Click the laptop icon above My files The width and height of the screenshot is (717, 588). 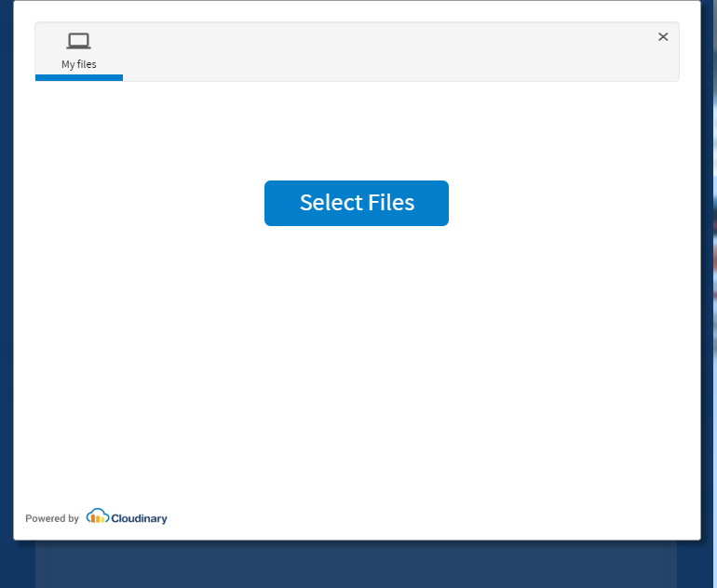click(78, 41)
